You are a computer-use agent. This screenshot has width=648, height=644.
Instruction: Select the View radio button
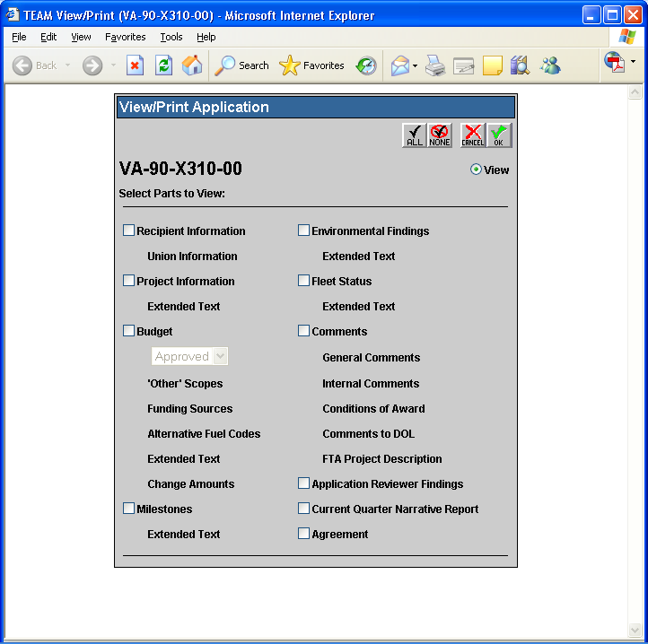coord(476,170)
